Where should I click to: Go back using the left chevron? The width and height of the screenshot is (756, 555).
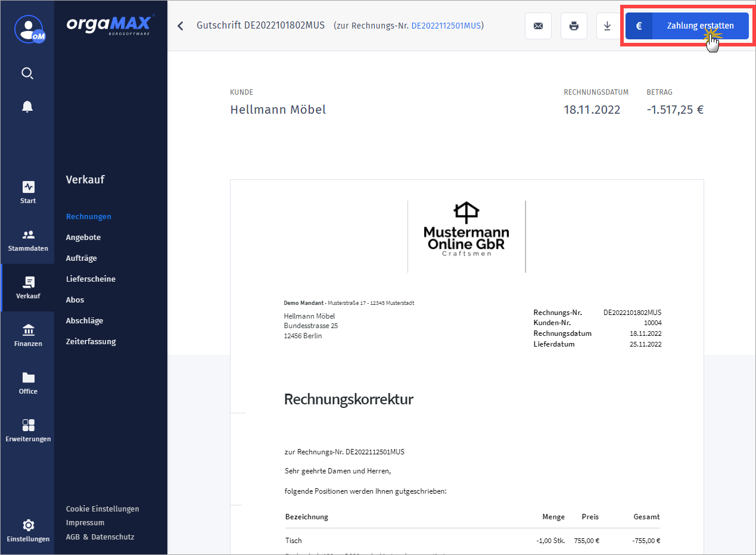181,26
